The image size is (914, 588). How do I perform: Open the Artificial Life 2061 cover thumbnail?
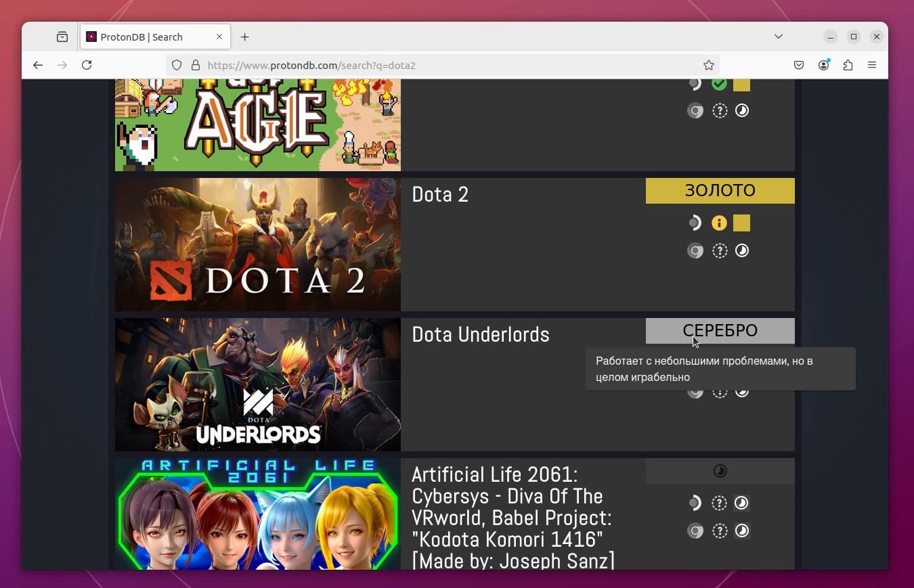258,514
